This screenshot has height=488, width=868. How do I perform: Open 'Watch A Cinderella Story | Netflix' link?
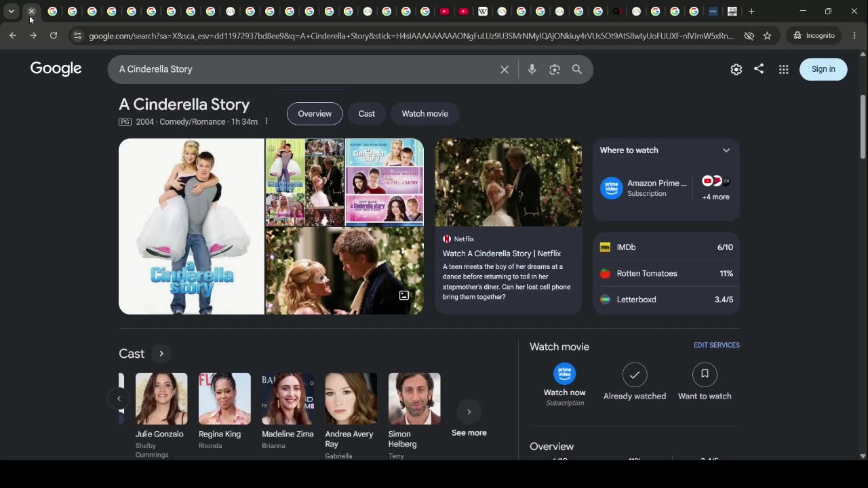[502, 253]
